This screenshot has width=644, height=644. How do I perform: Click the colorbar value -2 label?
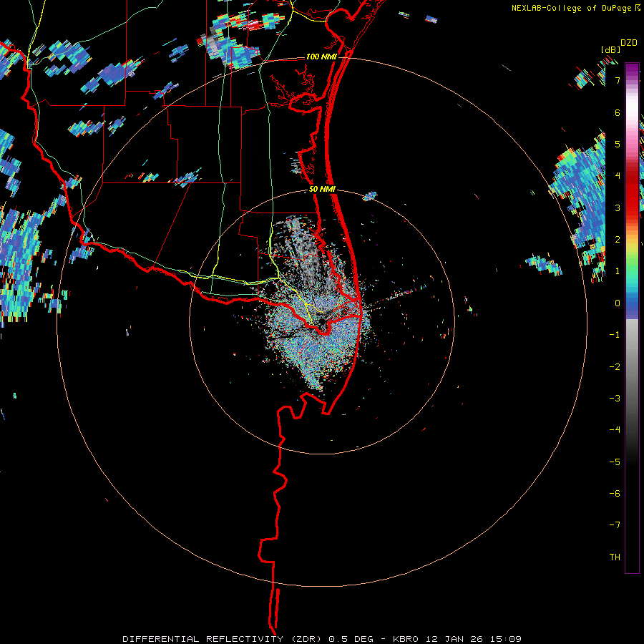tap(615, 367)
